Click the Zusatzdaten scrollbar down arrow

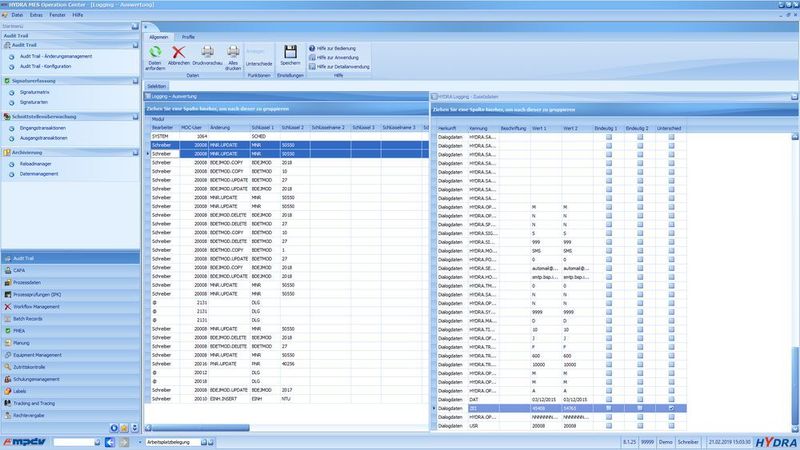795,429
